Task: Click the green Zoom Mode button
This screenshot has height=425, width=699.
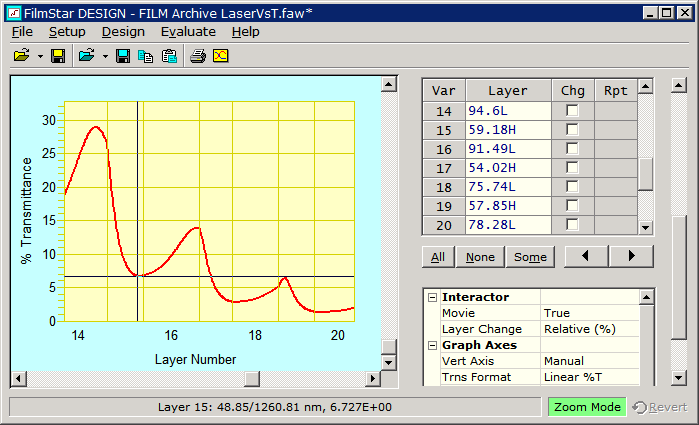Action: coord(587,407)
